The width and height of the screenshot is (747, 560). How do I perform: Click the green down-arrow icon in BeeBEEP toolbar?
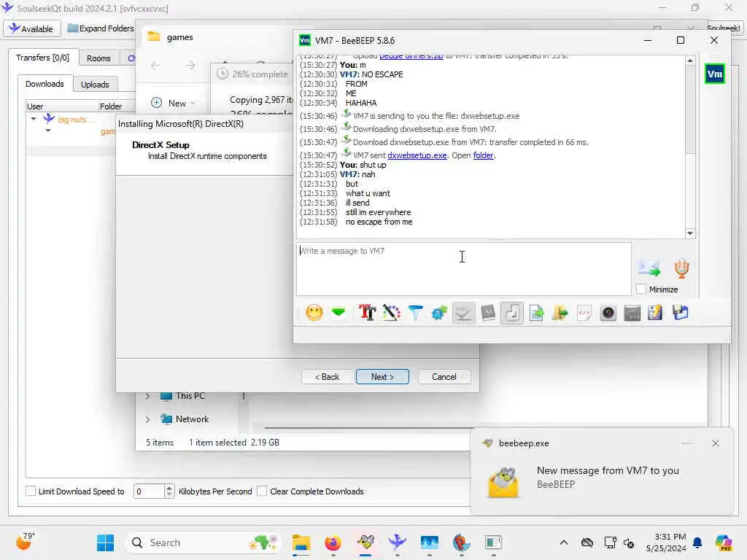point(338,312)
